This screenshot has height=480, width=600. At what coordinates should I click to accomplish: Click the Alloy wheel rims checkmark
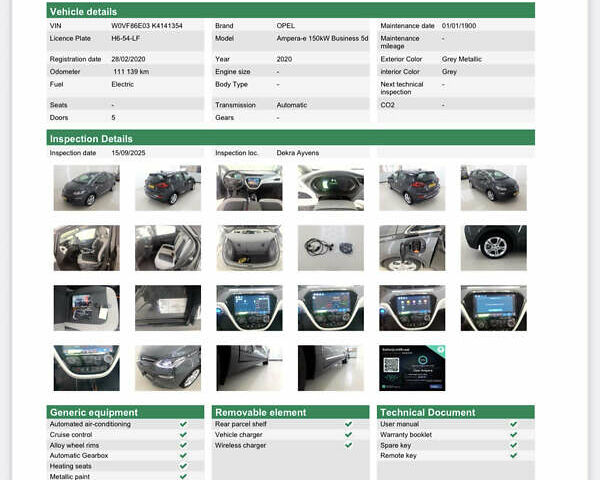pos(183,445)
